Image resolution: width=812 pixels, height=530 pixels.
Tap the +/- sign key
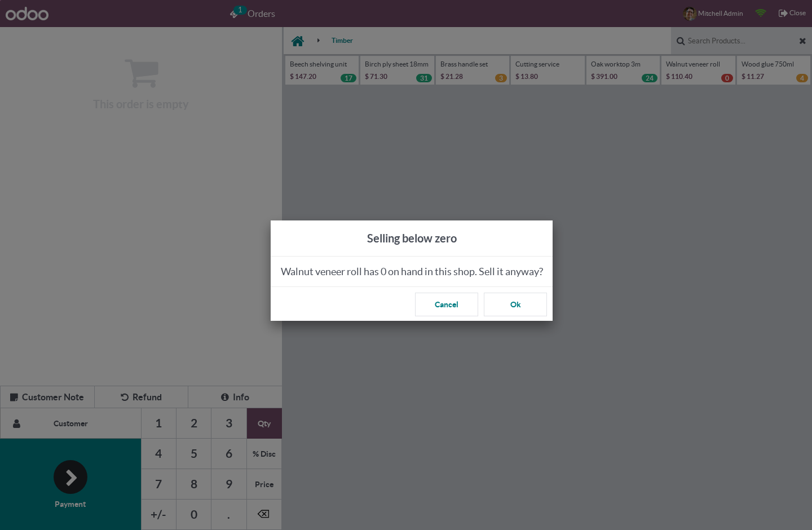click(158, 514)
